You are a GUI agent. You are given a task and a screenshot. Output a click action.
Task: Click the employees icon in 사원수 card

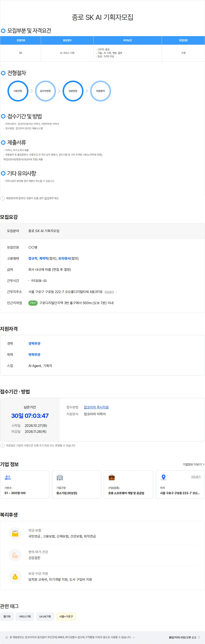[8, 477]
